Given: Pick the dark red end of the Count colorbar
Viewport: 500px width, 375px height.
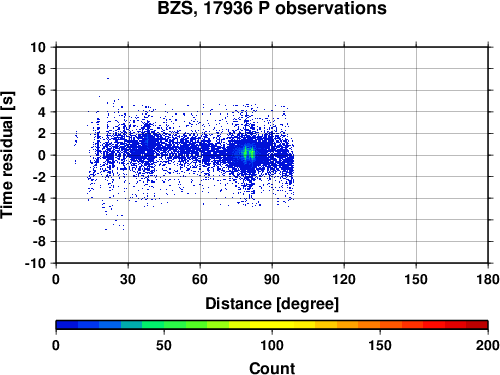Looking at the screenshot, I should pyautogui.click(x=477, y=325).
